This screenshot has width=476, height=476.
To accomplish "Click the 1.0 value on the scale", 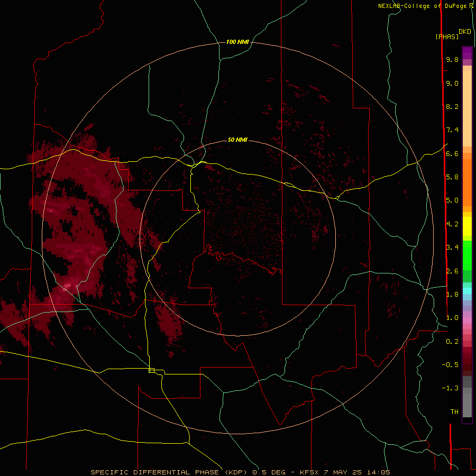I will pyautogui.click(x=452, y=318).
